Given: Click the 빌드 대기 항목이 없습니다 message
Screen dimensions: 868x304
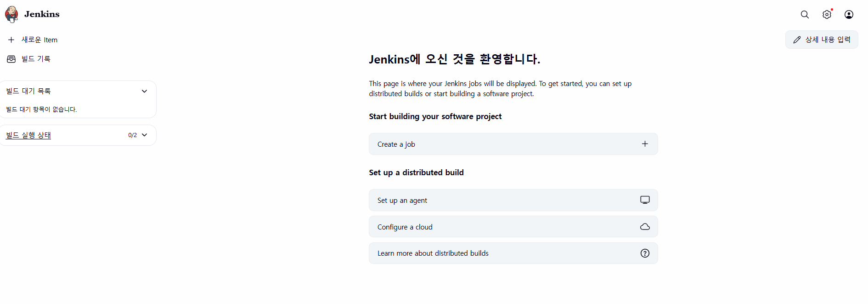Looking at the screenshot, I should tap(41, 109).
